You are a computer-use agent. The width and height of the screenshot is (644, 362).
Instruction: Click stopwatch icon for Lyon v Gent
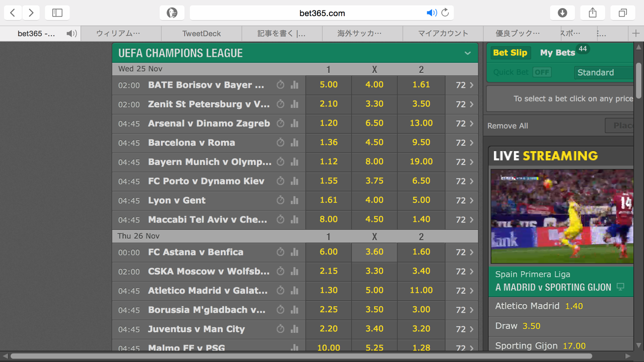click(x=281, y=200)
